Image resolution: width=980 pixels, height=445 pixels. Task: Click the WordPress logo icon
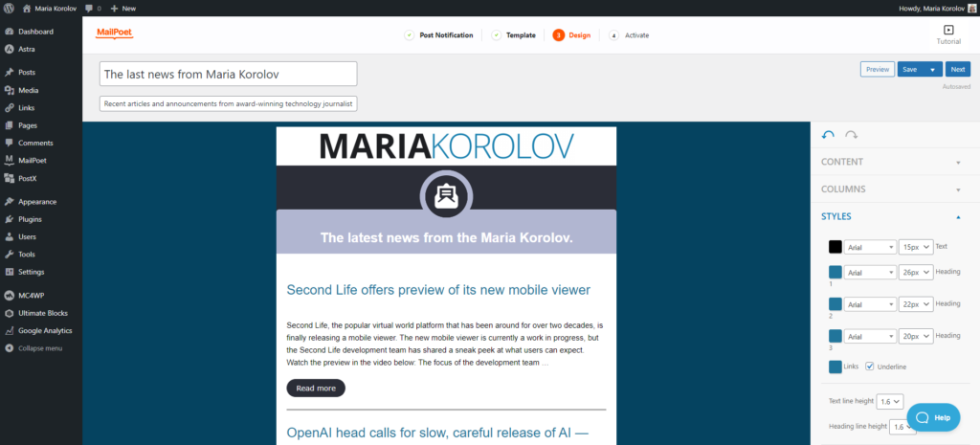(x=9, y=8)
